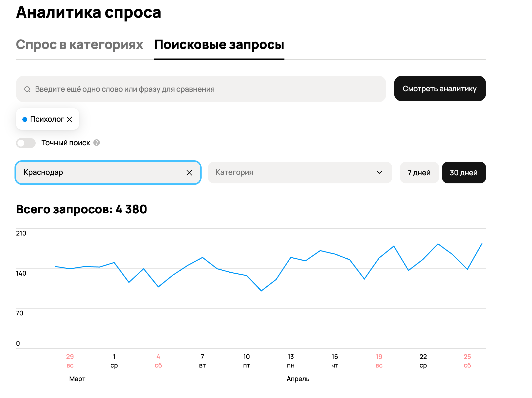Click the Категория chevron arrow
The width and height of the screenshot is (532, 398).
click(x=379, y=172)
